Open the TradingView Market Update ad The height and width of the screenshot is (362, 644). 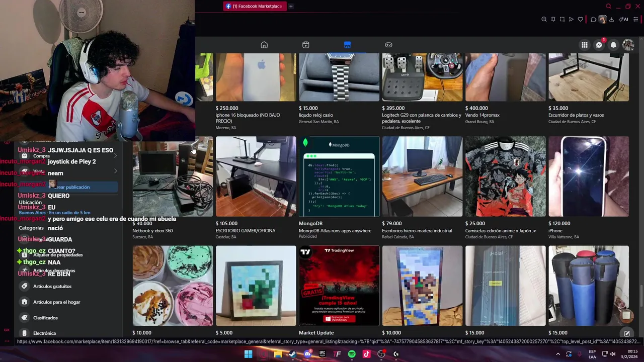[x=339, y=291]
